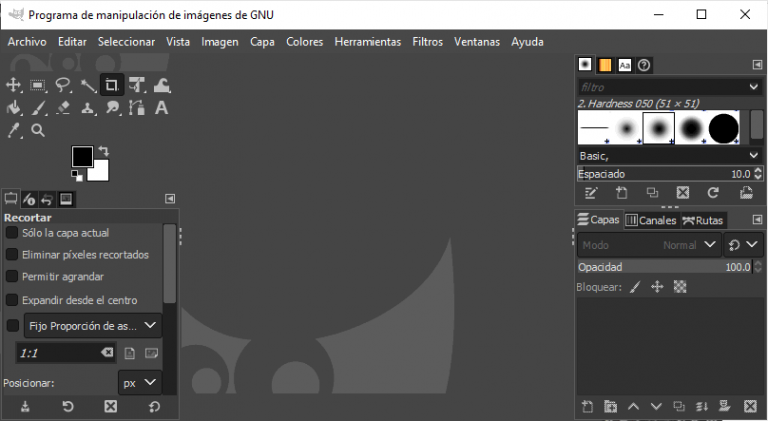Viewport: 768px width, 421px height.
Task: Select the Crop tool
Action: click(x=112, y=85)
